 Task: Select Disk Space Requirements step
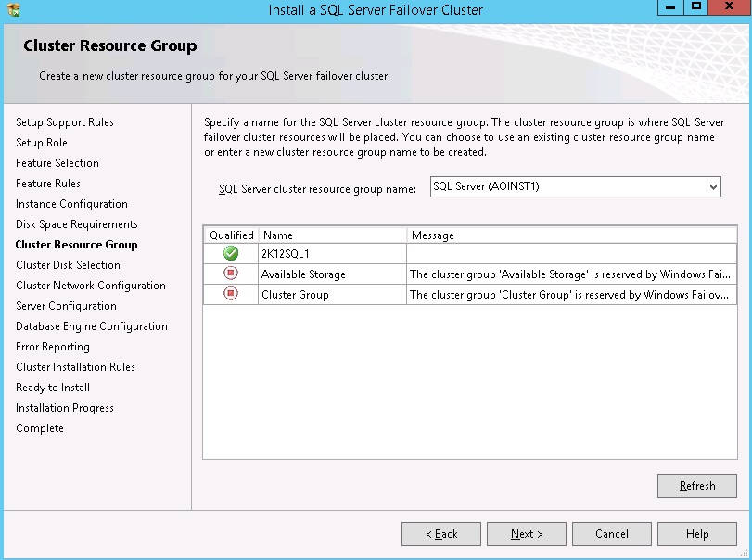77,224
